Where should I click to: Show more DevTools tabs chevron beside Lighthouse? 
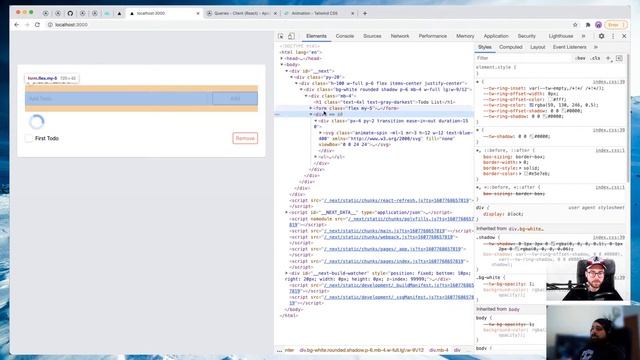pos(583,36)
